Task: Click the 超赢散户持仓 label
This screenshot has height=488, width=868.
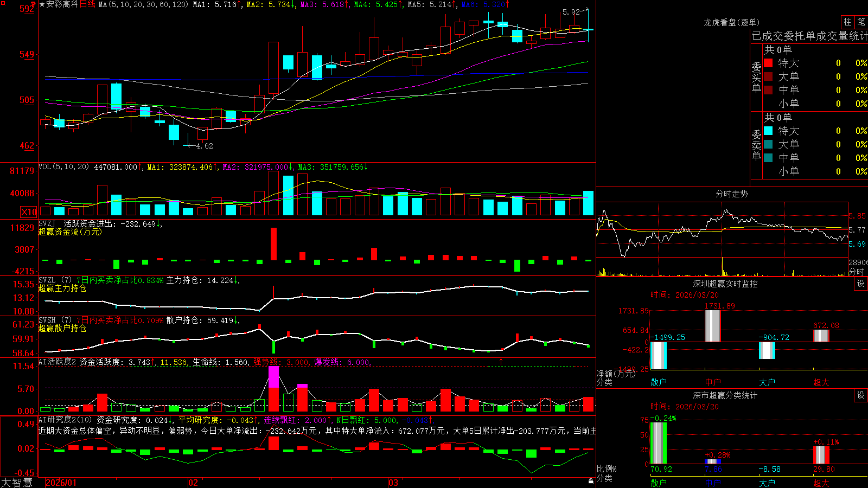Action: [x=62, y=328]
